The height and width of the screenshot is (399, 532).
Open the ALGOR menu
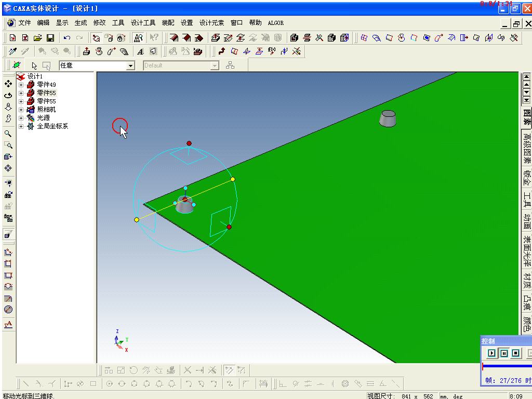coord(275,23)
